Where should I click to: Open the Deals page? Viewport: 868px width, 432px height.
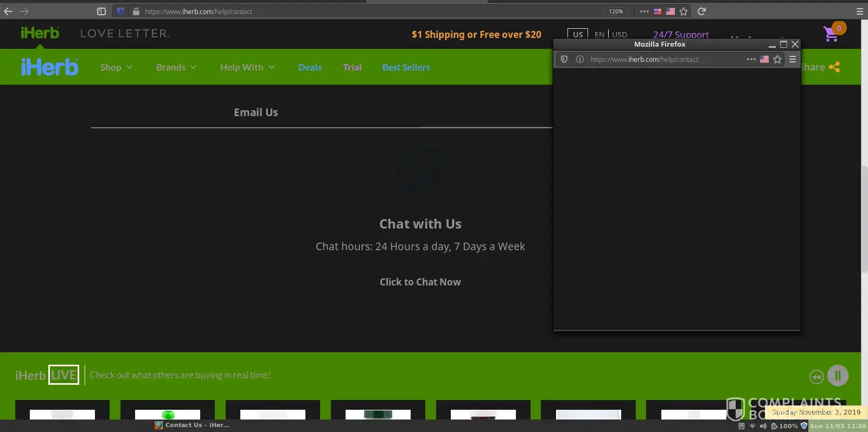coord(310,67)
